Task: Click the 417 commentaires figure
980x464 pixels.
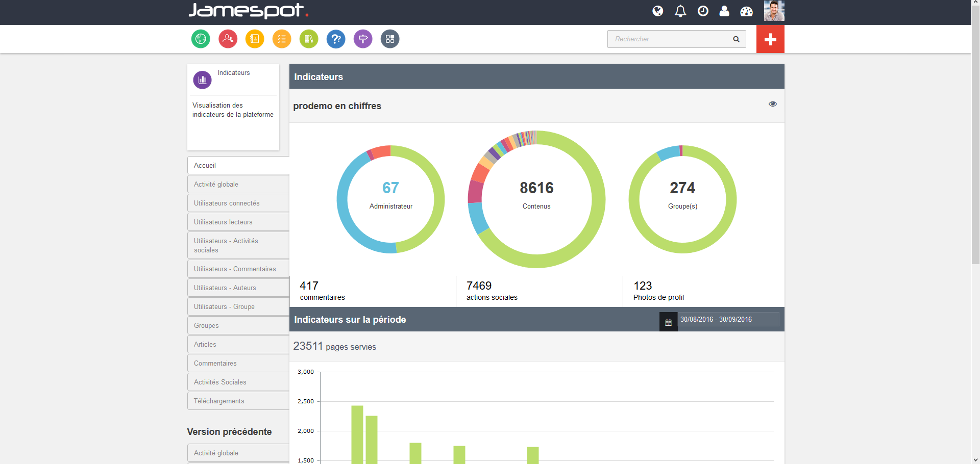Action: click(322, 291)
